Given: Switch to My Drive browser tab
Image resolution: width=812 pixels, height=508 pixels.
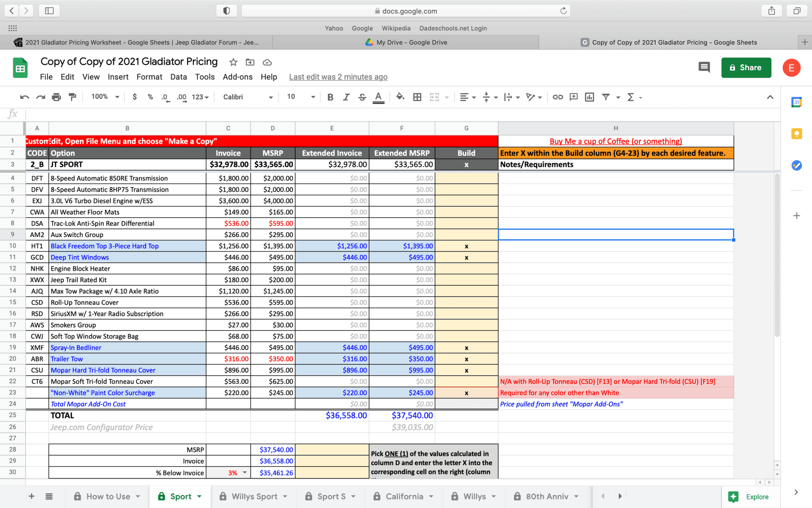Looking at the screenshot, I should click(406, 42).
